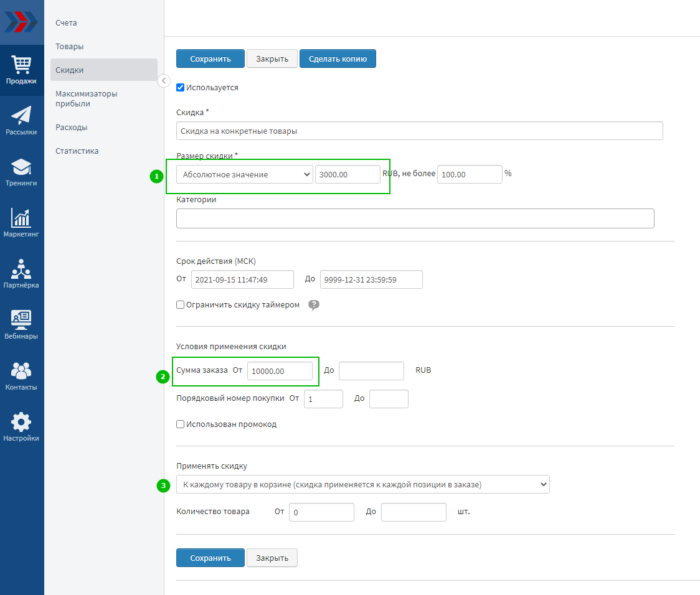This screenshot has height=595, width=700.
Task: Click the discount amount field 3000.00
Action: tap(348, 174)
